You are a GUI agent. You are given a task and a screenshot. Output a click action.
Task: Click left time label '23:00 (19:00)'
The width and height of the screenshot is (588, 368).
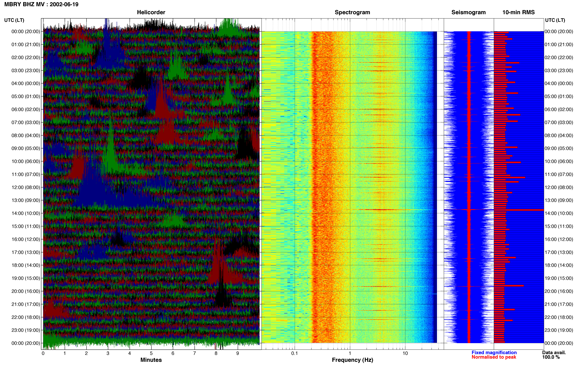[26, 330]
